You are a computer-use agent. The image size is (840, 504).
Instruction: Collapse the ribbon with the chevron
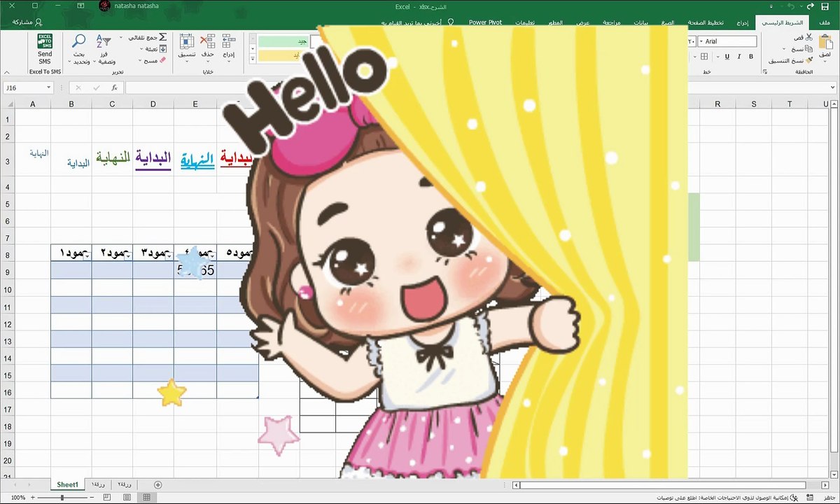coord(8,72)
